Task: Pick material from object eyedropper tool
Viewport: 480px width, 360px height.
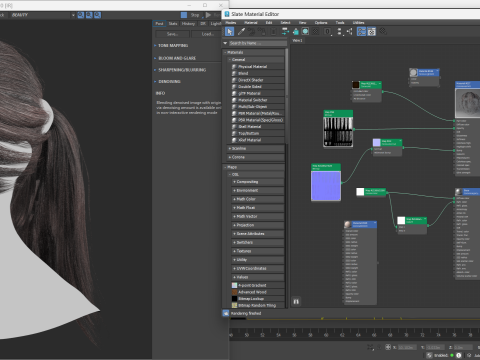Action: click(x=241, y=32)
